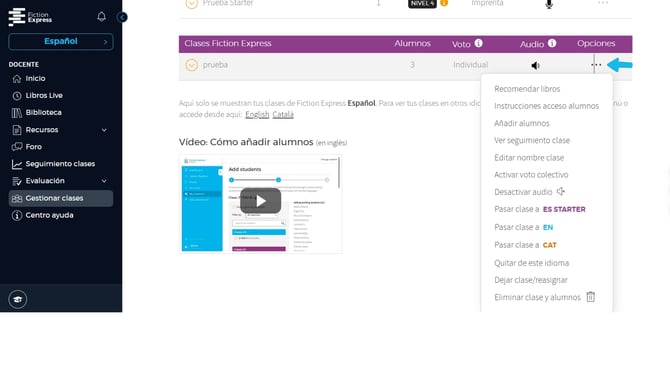
Task: Open the notifications bell
Action: pos(101,17)
